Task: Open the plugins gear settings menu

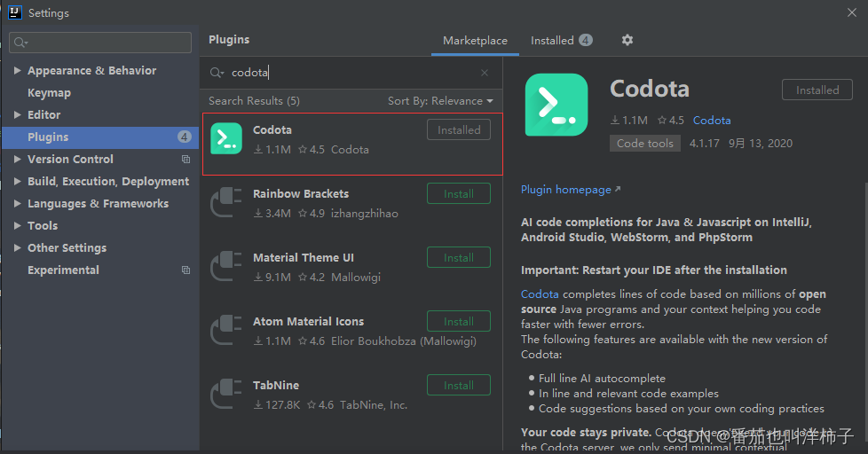Action: click(627, 40)
